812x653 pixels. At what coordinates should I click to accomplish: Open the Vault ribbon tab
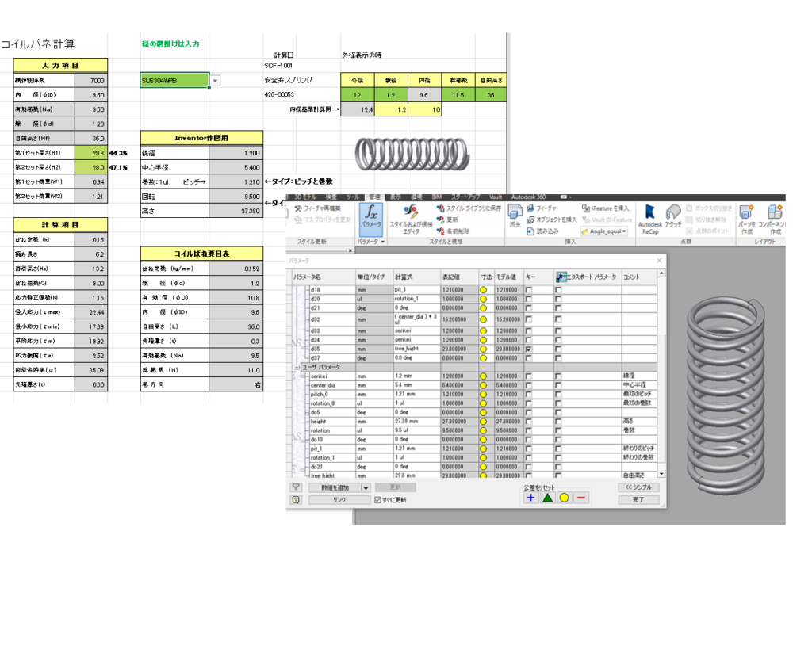coord(496,196)
